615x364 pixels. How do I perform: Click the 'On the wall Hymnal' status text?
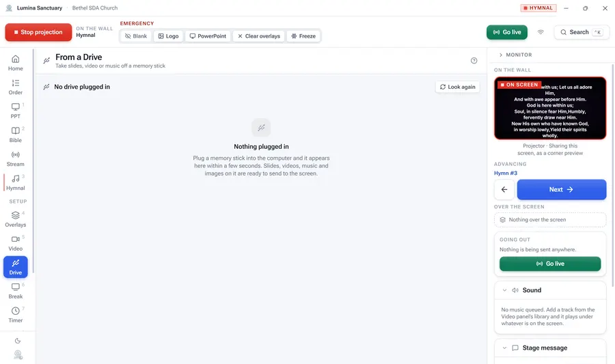pos(94,32)
